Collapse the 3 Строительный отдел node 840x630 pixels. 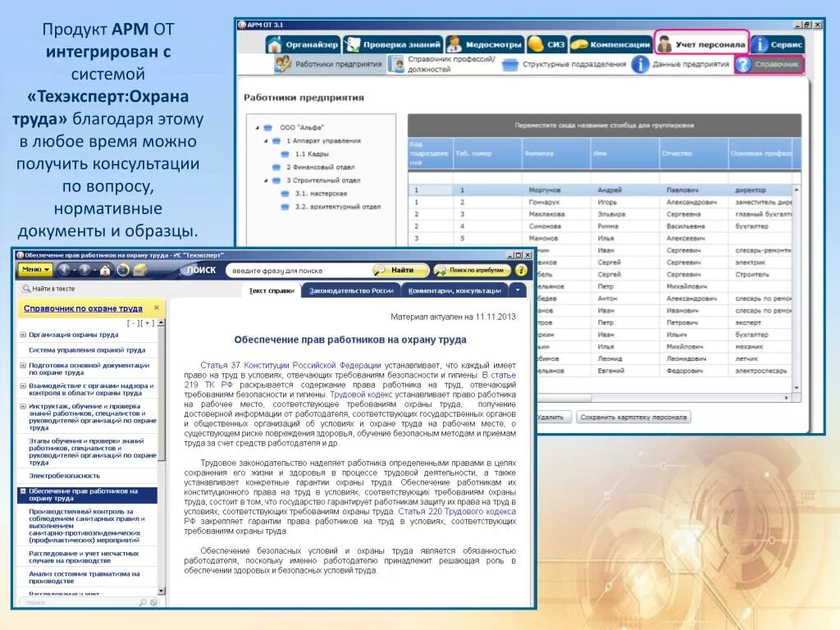click(x=266, y=180)
